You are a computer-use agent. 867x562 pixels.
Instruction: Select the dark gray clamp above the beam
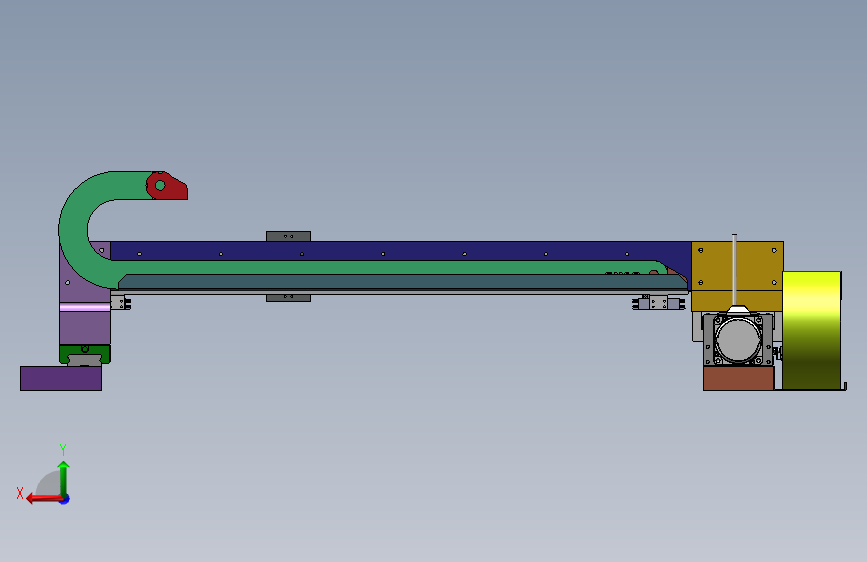click(288, 236)
